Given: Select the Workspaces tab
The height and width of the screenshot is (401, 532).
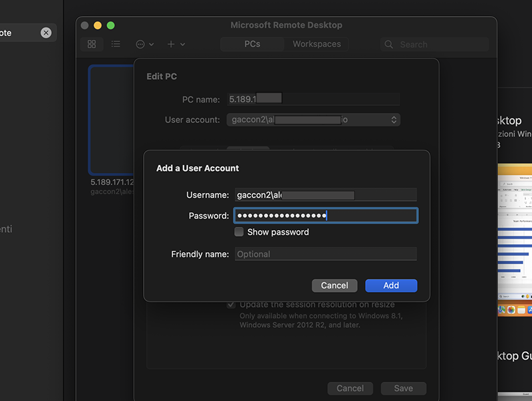Looking at the screenshot, I should point(317,44).
